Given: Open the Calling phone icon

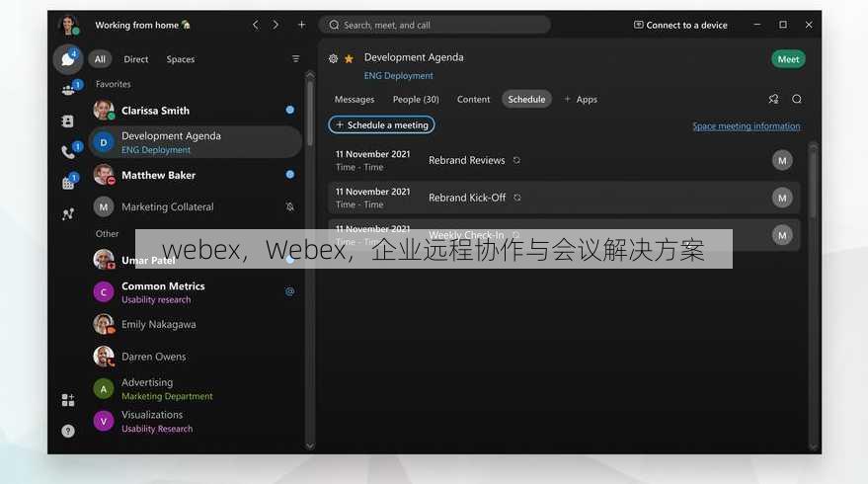Looking at the screenshot, I should [68, 152].
